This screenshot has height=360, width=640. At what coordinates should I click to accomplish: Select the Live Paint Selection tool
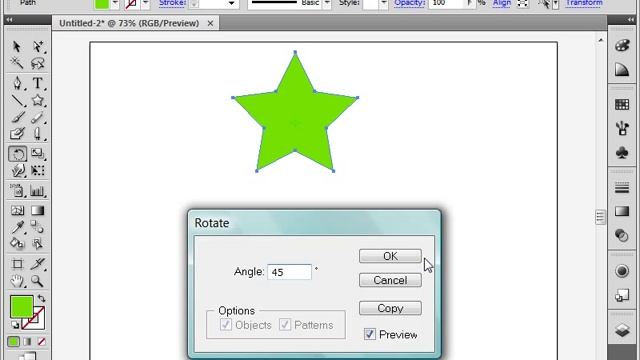(38, 244)
